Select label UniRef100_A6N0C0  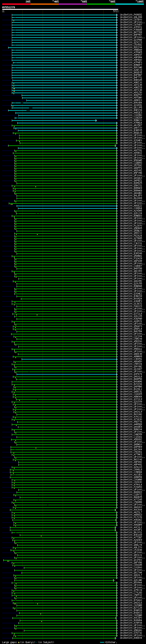(131, 100)
